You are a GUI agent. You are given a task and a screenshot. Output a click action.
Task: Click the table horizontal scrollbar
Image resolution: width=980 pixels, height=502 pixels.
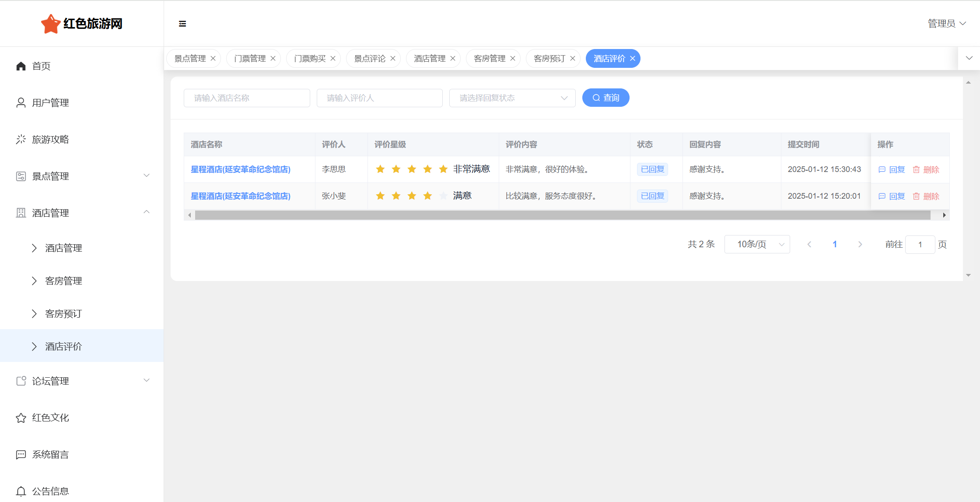[x=562, y=215]
